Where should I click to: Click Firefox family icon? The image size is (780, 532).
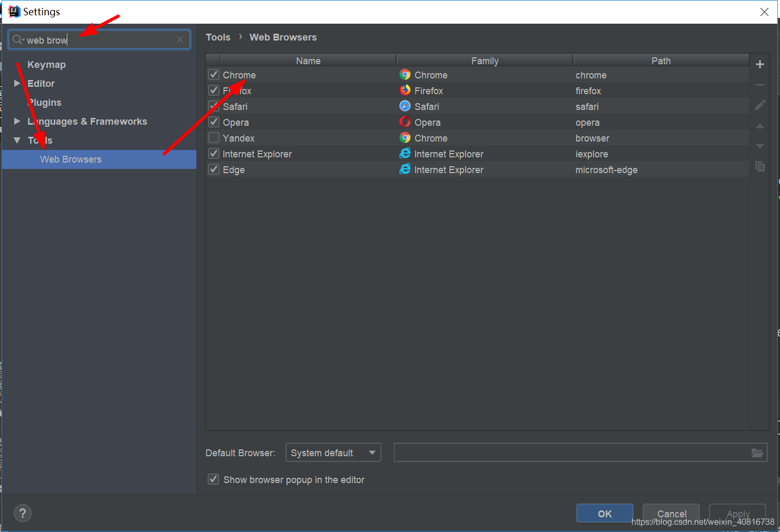click(405, 91)
